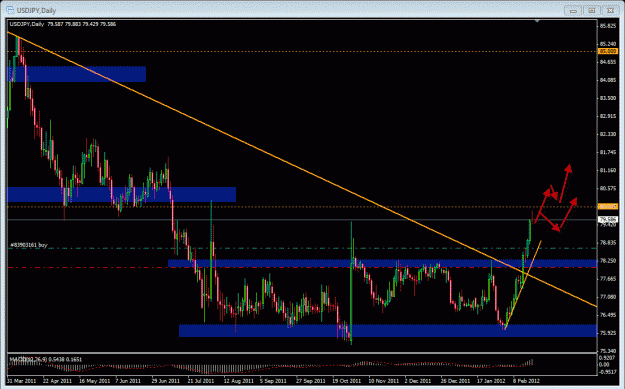Click the 16 May 2011 date label
625x389 pixels.
94,381
